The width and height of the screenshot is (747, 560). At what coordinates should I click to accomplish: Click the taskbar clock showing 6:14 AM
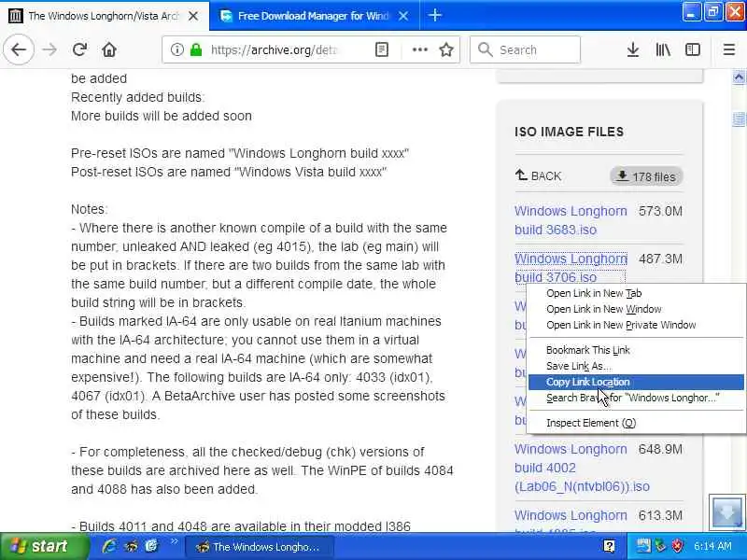click(712, 546)
